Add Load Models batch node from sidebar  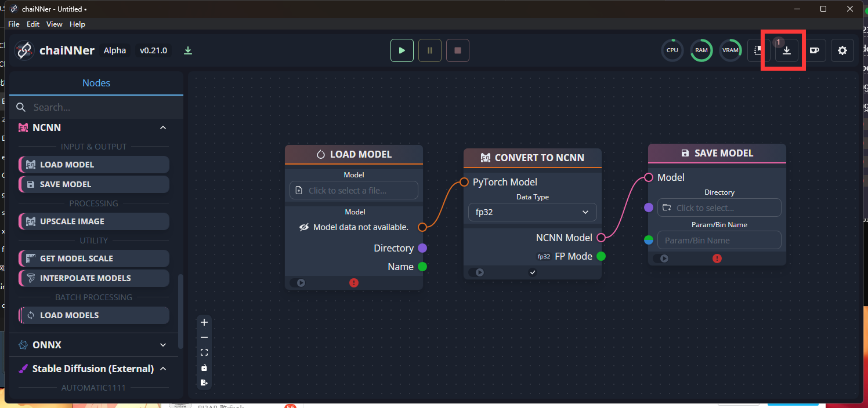point(94,315)
